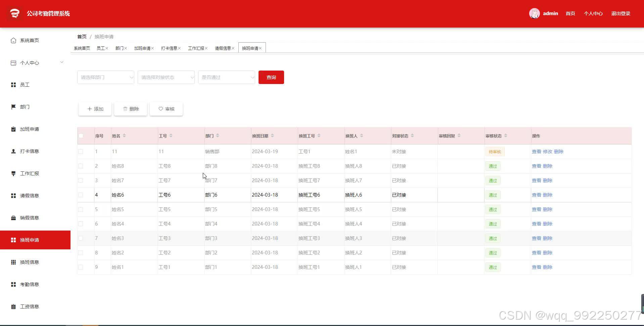
Task: Open the 请选择对接状态 dropdown
Action: (166, 77)
